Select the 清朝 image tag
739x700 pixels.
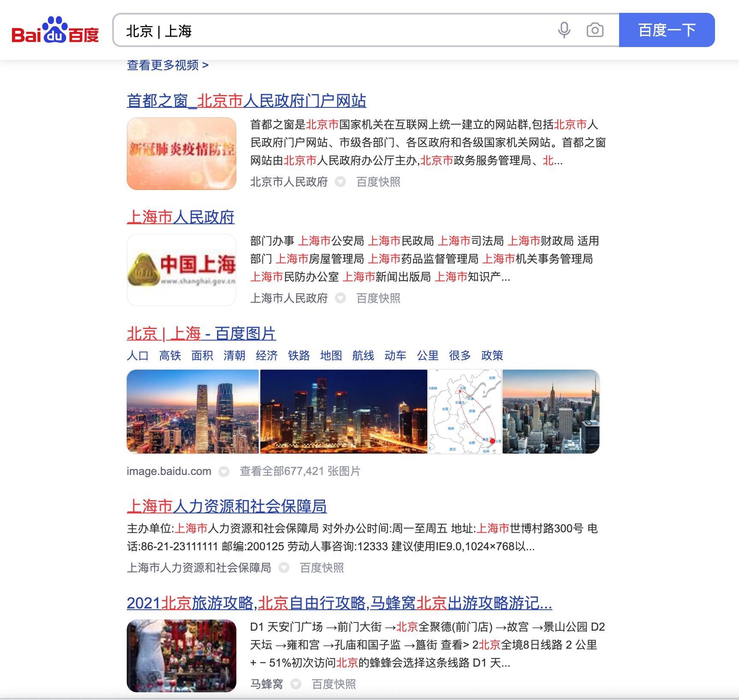(x=234, y=356)
